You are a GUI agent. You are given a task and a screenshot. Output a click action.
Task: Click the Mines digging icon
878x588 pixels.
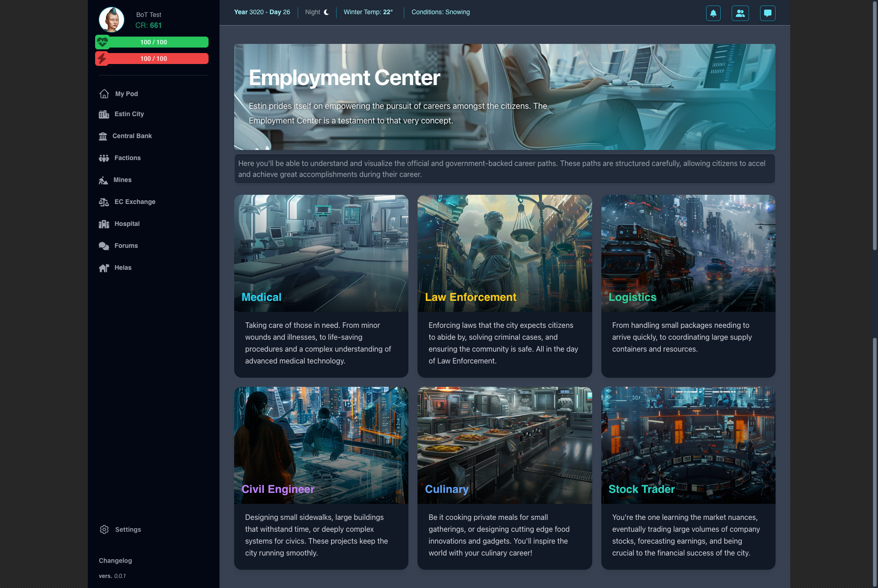pyautogui.click(x=103, y=180)
